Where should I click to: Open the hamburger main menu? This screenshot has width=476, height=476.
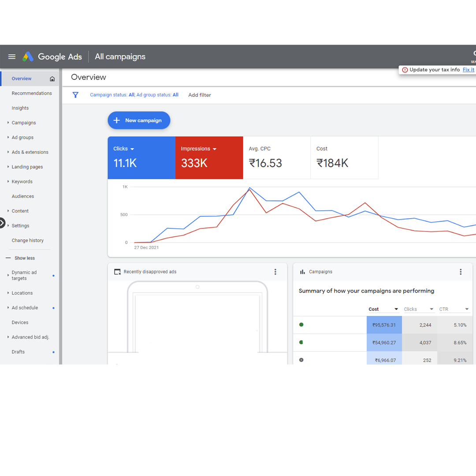click(12, 56)
